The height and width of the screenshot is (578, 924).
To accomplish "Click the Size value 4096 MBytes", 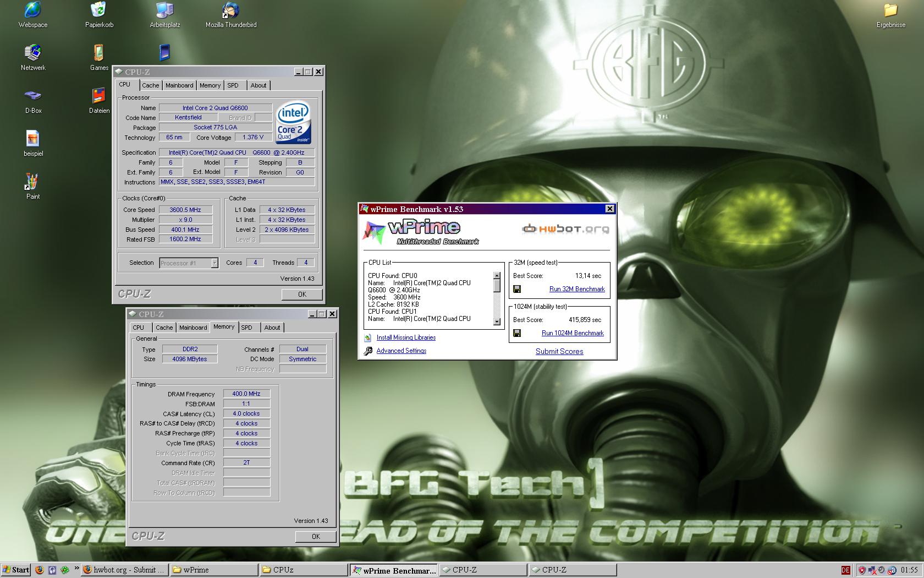I will [x=190, y=359].
